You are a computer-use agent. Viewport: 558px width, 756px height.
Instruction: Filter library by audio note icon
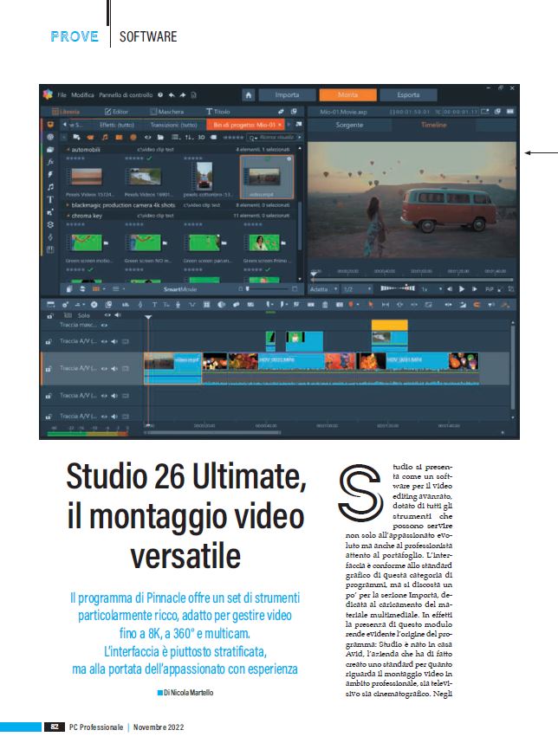tap(105, 138)
